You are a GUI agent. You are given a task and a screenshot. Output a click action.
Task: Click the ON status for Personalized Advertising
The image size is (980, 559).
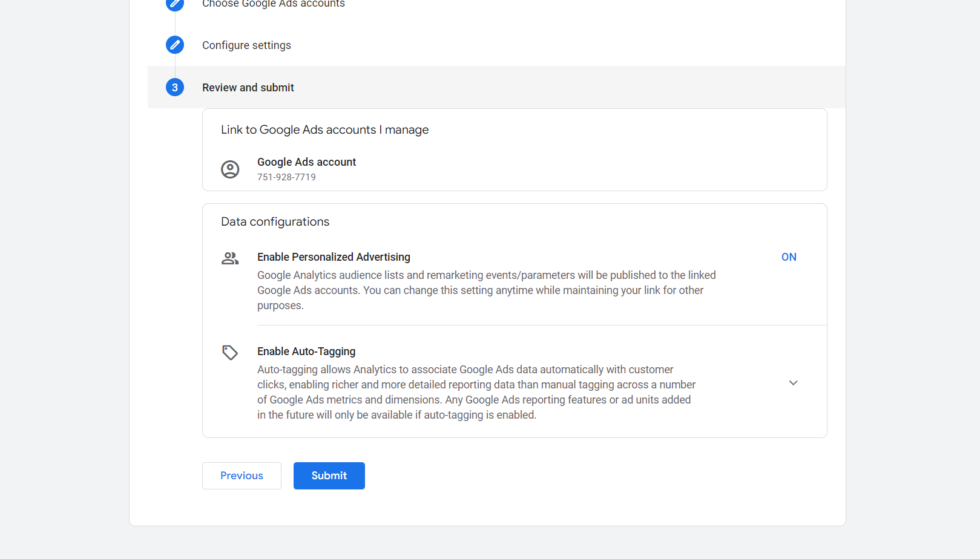coord(789,257)
